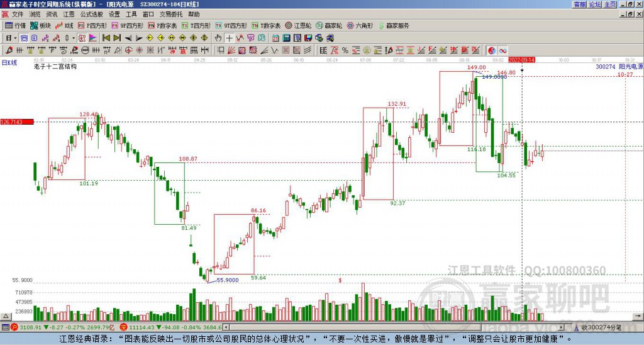Click the calendar icon
The width and height of the screenshot is (644, 345).
click(275, 38)
